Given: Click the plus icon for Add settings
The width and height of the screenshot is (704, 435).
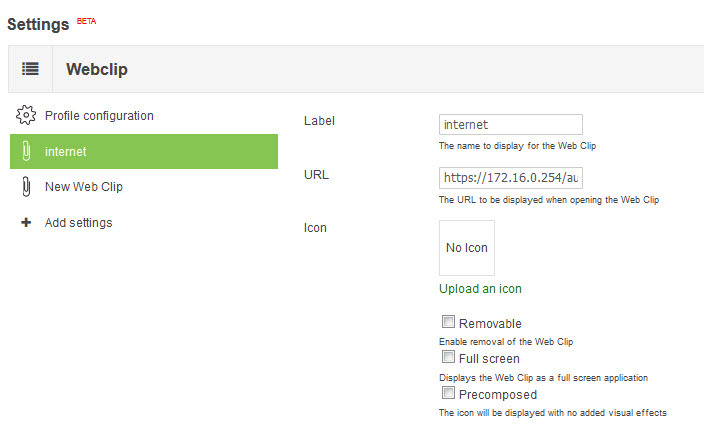Looking at the screenshot, I should coord(26,222).
